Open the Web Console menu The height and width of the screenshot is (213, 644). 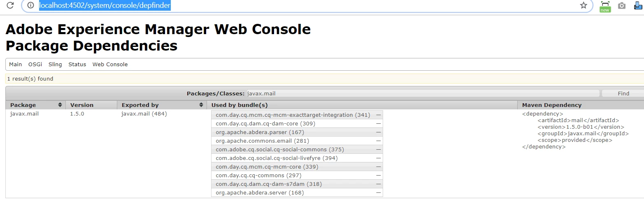(110, 64)
